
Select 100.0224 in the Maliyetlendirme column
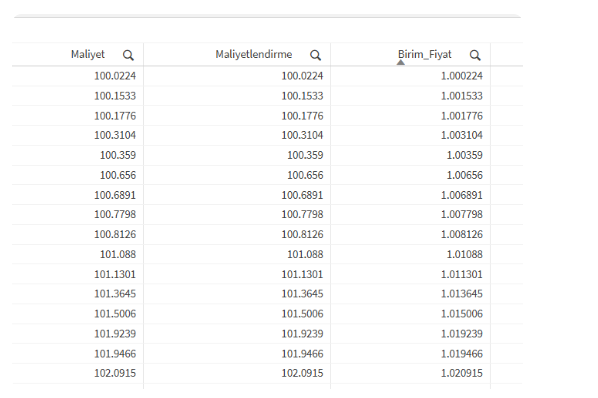[302, 76]
